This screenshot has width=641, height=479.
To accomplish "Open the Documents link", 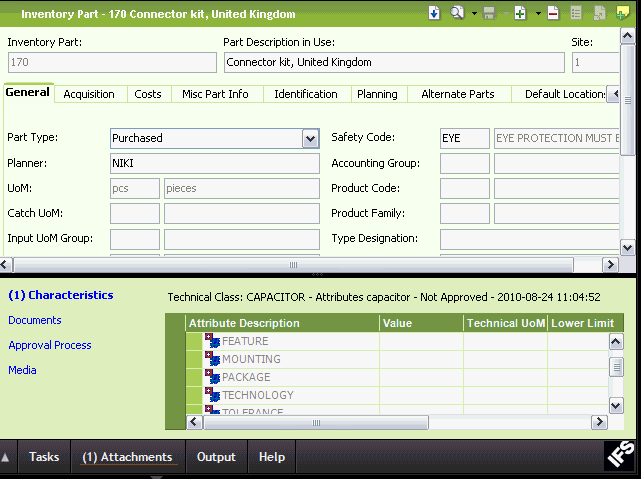I will click(x=35, y=320).
